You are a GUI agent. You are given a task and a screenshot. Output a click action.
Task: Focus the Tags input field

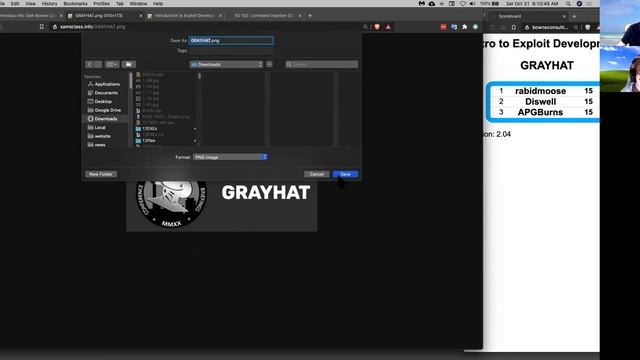[x=231, y=51]
